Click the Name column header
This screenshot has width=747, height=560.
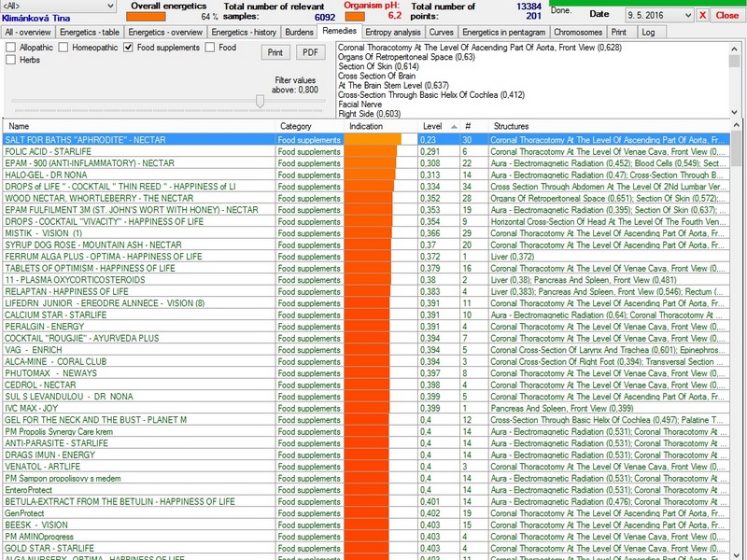coord(138,126)
